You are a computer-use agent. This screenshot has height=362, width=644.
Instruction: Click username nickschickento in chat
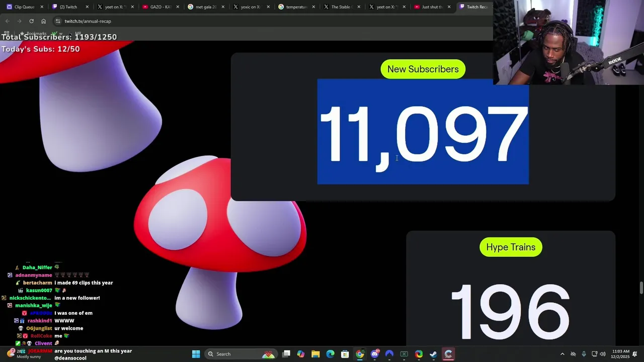[x=30, y=298]
